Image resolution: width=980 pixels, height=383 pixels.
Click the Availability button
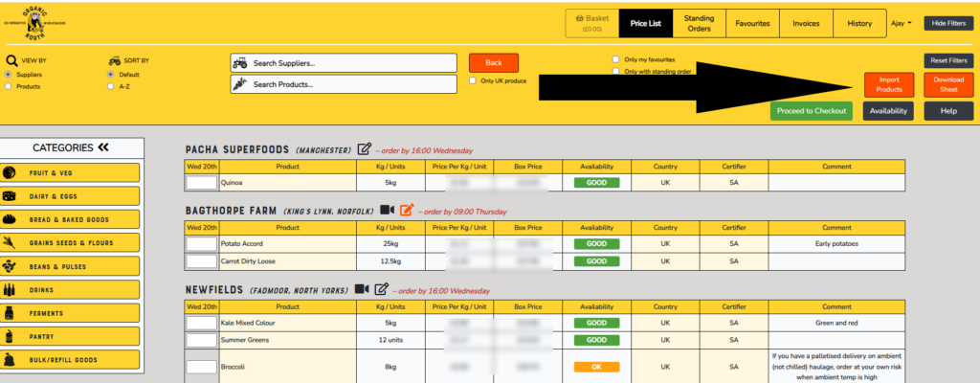point(888,111)
